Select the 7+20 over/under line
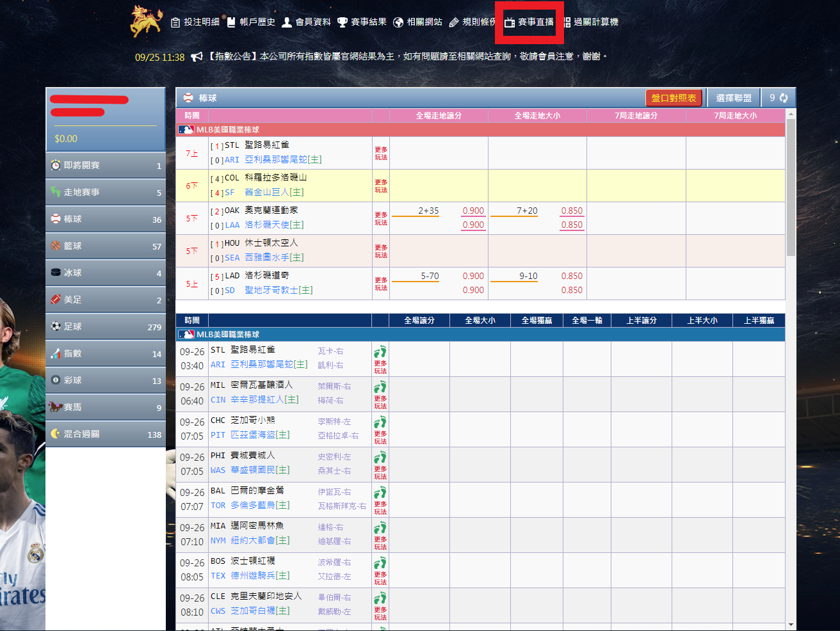Screen dimensions: 840x631 click(528, 211)
